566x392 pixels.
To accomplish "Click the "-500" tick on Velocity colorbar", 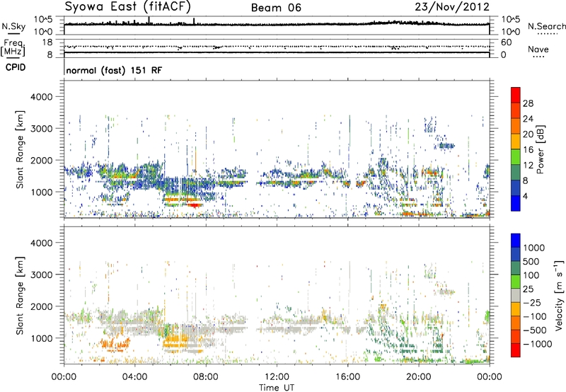I will click(x=535, y=330).
